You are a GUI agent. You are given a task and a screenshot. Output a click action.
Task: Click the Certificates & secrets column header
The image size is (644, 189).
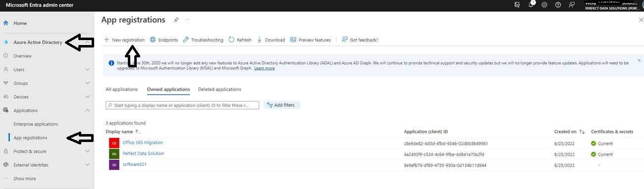(x=612, y=132)
